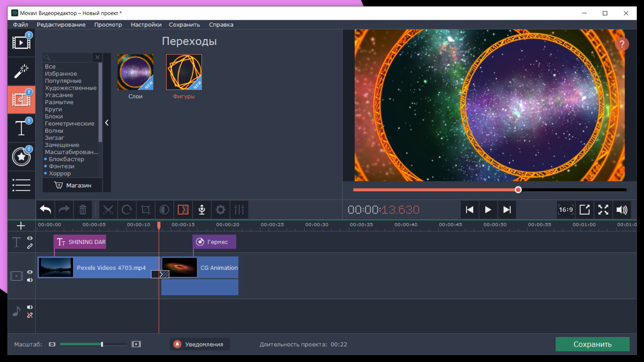Toggle visibility of the titles track

click(x=30, y=238)
